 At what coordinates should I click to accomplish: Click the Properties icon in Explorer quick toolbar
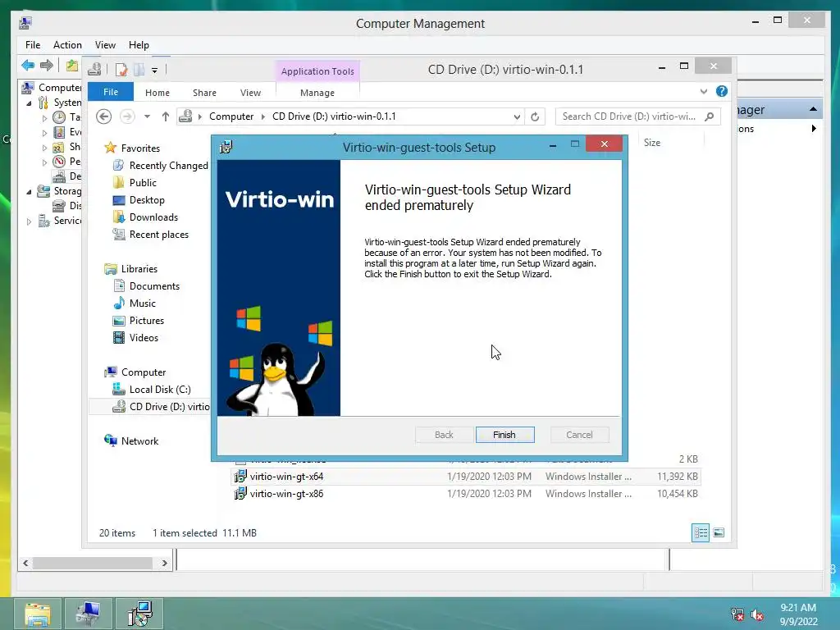(x=121, y=70)
